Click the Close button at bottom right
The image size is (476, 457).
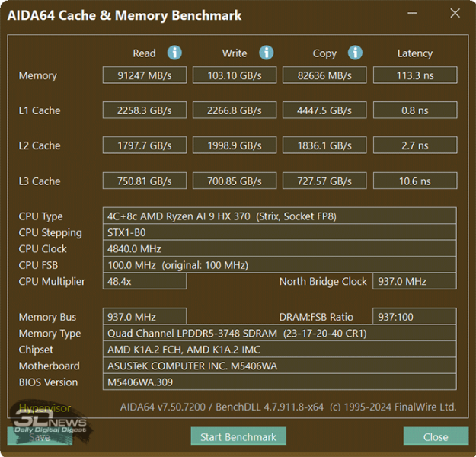[436, 436]
